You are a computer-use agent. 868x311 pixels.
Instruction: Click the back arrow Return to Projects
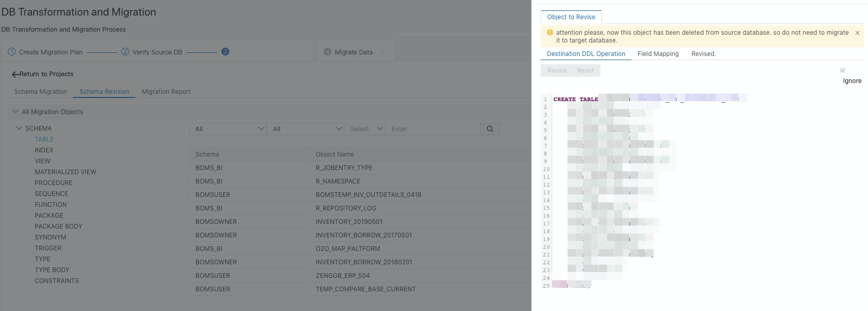point(43,74)
